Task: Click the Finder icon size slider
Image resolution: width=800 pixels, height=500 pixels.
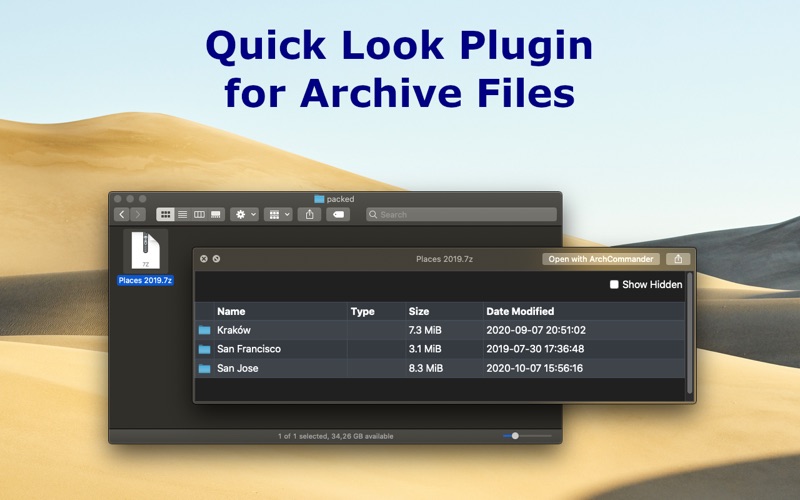Action: click(527, 436)
